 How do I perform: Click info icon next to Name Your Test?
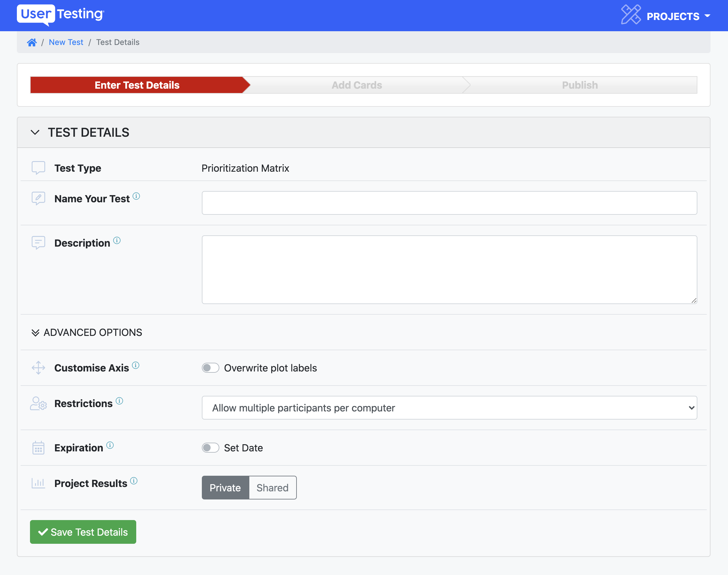pos(136,196)
